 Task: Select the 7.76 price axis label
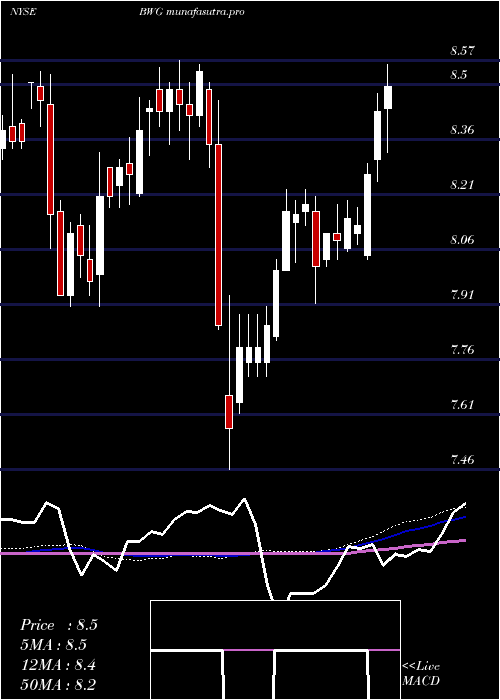pos(462,350)
